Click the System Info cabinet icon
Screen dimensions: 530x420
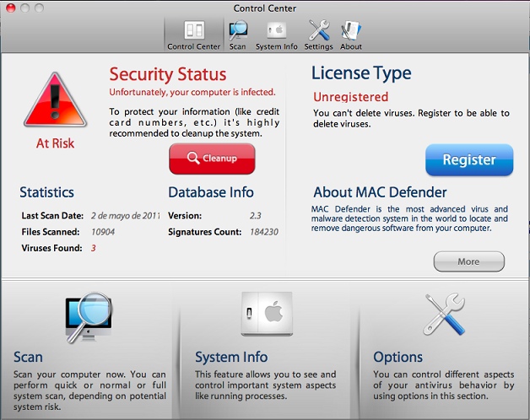(266, 315)
